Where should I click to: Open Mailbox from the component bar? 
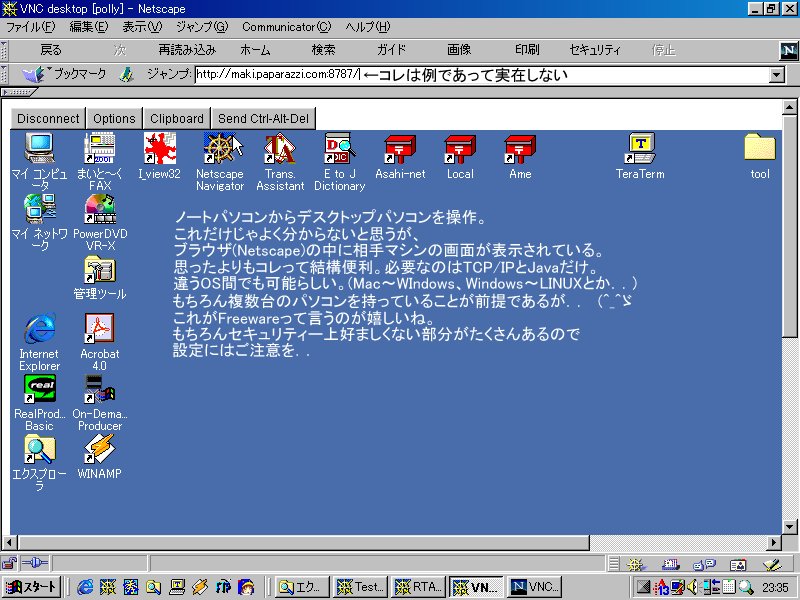[670, 564]
